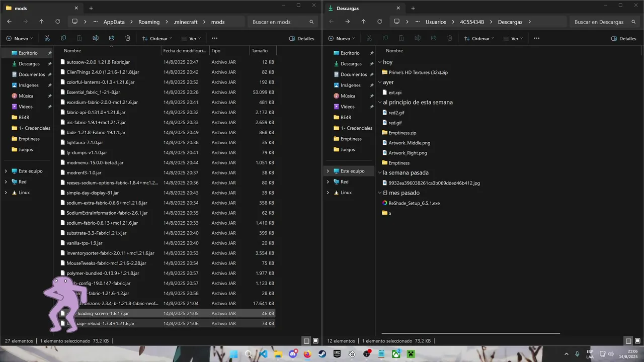Click the Delete trash icon in mods window

click(x=128, y=38)
